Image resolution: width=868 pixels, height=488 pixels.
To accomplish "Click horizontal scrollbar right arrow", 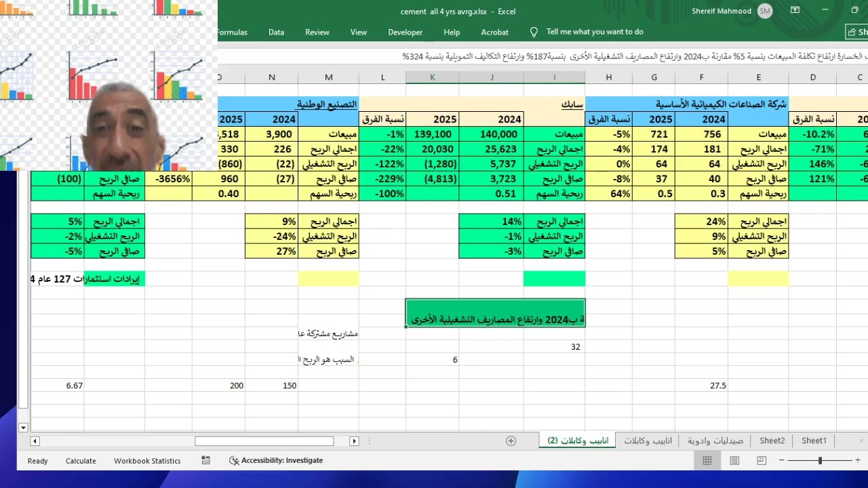I will click(x=354, y=441).
